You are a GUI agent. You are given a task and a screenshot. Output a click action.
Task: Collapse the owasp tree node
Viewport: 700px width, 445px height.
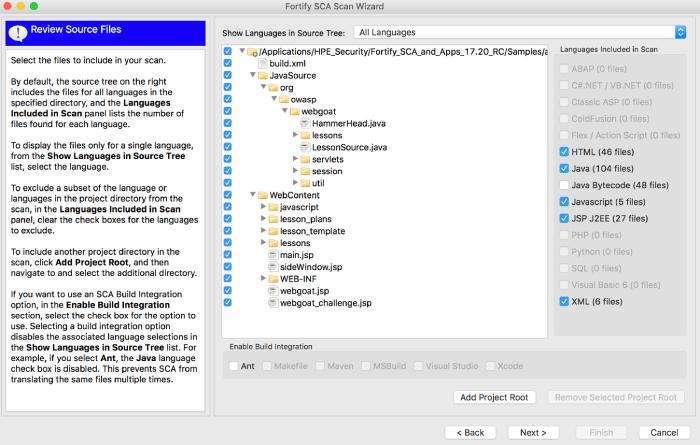click(x=274, y=99)
